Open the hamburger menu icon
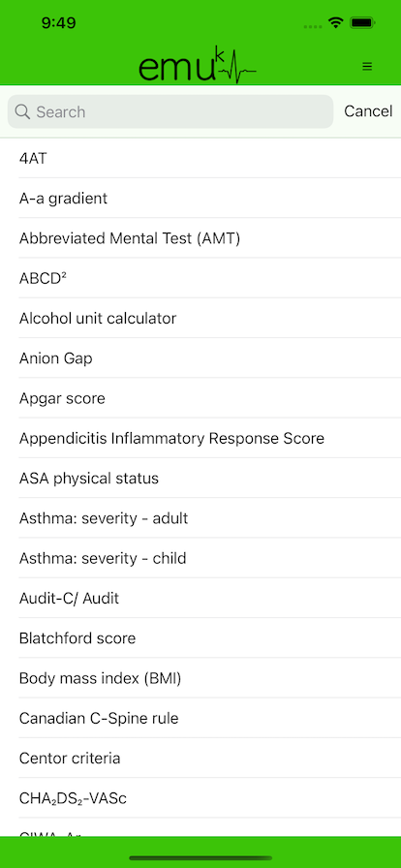The height and width of the screenshot is (868, 401). pos(367,67)
